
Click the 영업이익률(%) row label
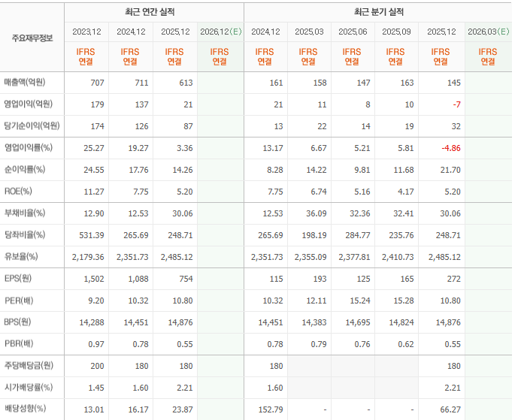click(29, 148)
